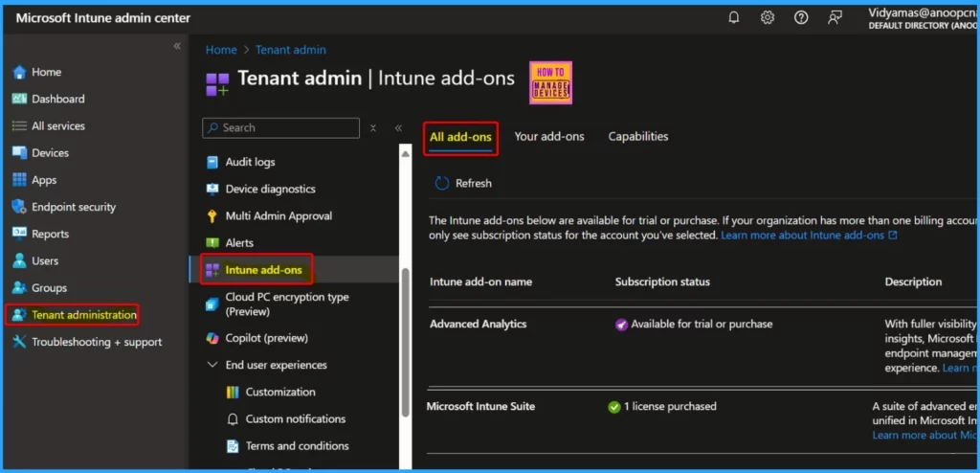Click the Multi Admin Approval key icon

point(212,215)
